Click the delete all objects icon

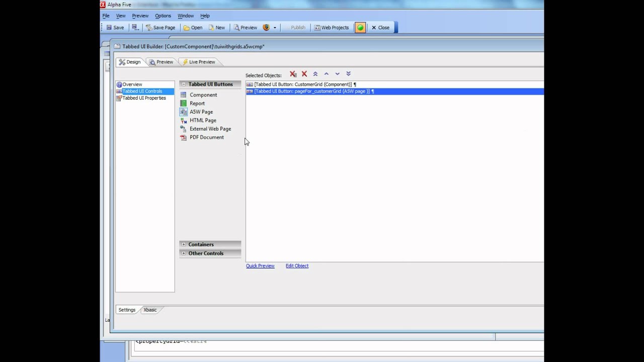coord(293,74)
